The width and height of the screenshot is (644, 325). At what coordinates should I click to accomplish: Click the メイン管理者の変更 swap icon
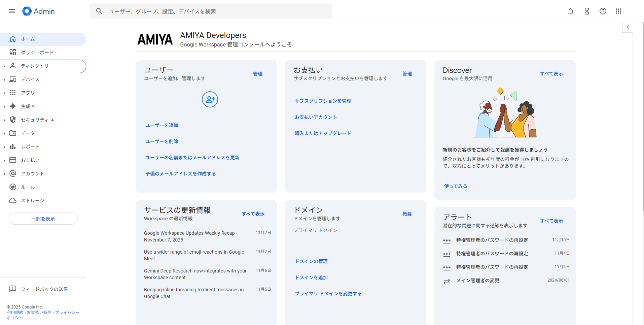pos(447,281)
